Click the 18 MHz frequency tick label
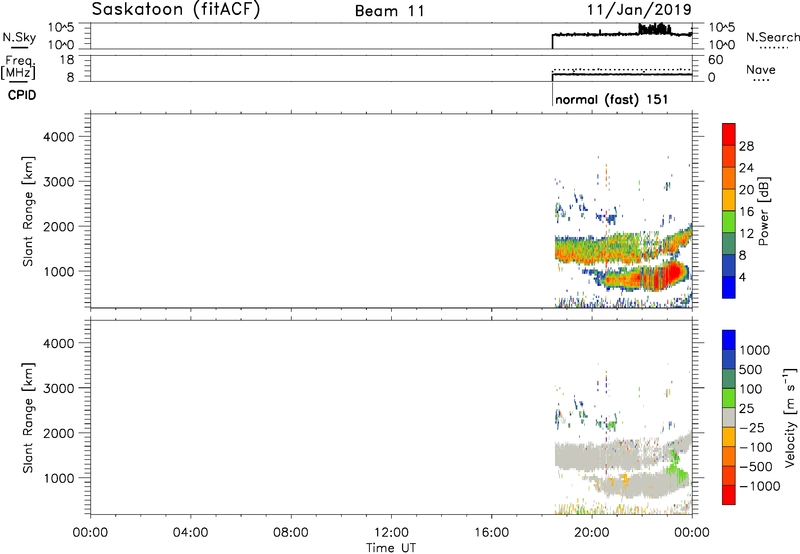Viewport: 800px width, 554px height. tap(67, 60)
